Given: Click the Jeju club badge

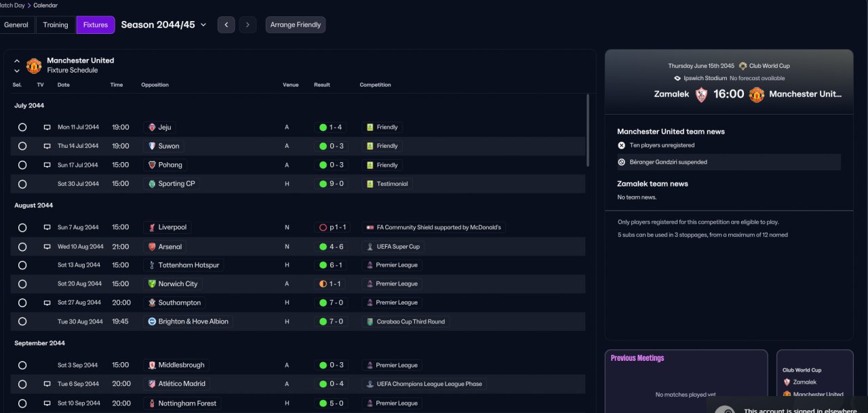Looking at the screenshot, I should click(x=152, y=127).
